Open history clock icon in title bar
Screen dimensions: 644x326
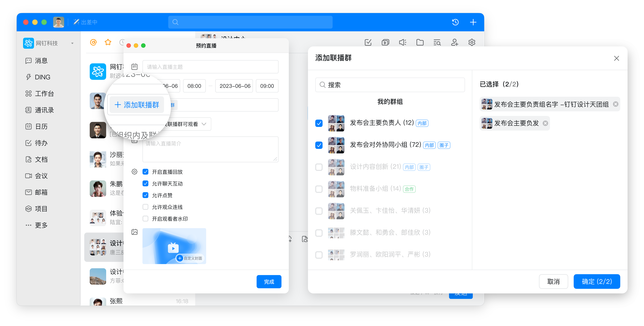click(455, 22)
